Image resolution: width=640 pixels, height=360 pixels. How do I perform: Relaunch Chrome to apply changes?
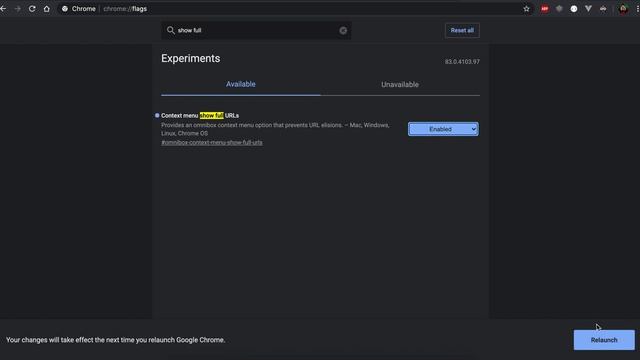[x=604, y=340]
